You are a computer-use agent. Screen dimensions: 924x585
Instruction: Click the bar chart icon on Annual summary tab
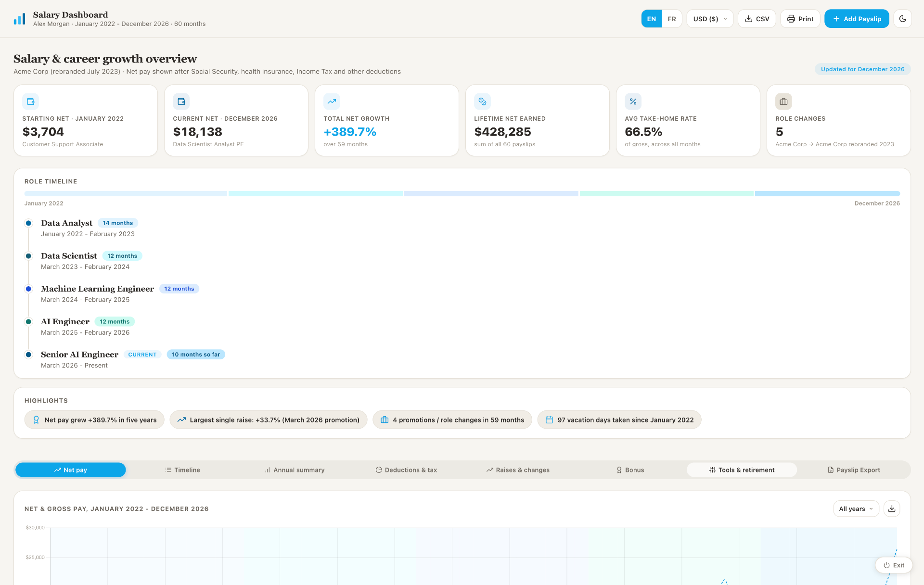[x=268, y=470]
